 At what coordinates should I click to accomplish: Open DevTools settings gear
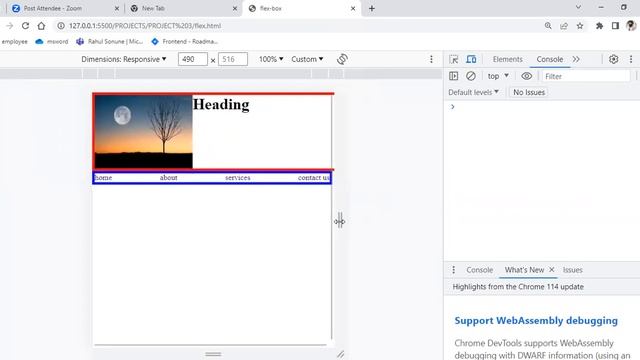coord(613,59)
